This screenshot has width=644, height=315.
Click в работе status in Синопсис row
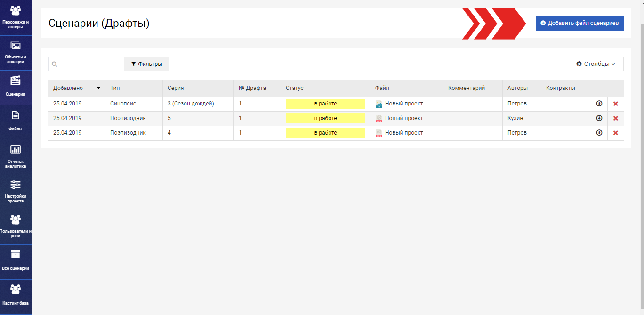(x=325, y=104)
